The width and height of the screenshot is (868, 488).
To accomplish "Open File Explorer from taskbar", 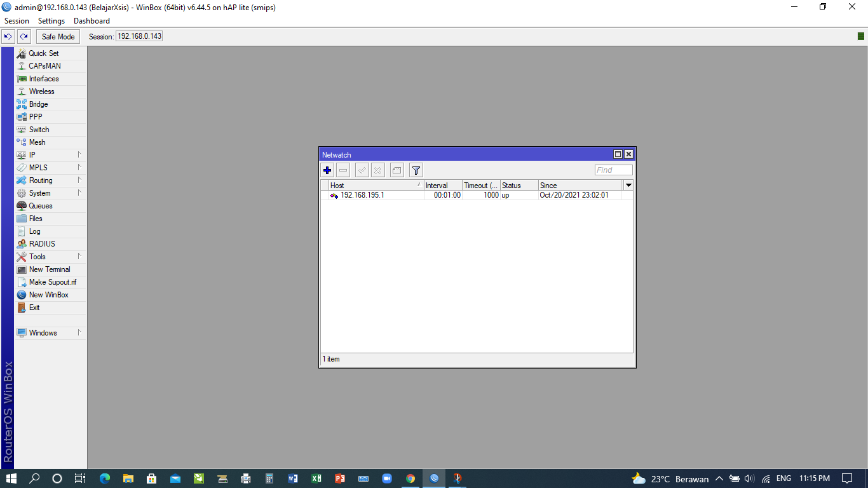I will [128, 478].
